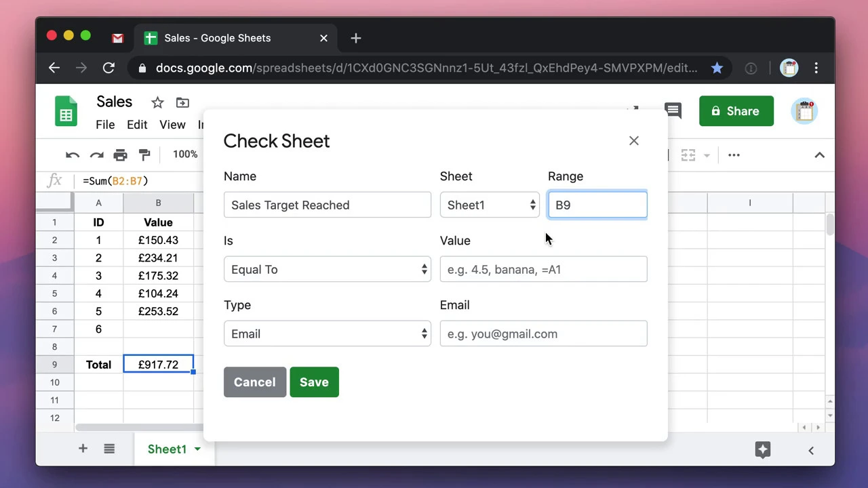Print the spreadsheet using the printer icon
Image resolution: width=868 pixels, height=488 pixels.
click(120, 155)
